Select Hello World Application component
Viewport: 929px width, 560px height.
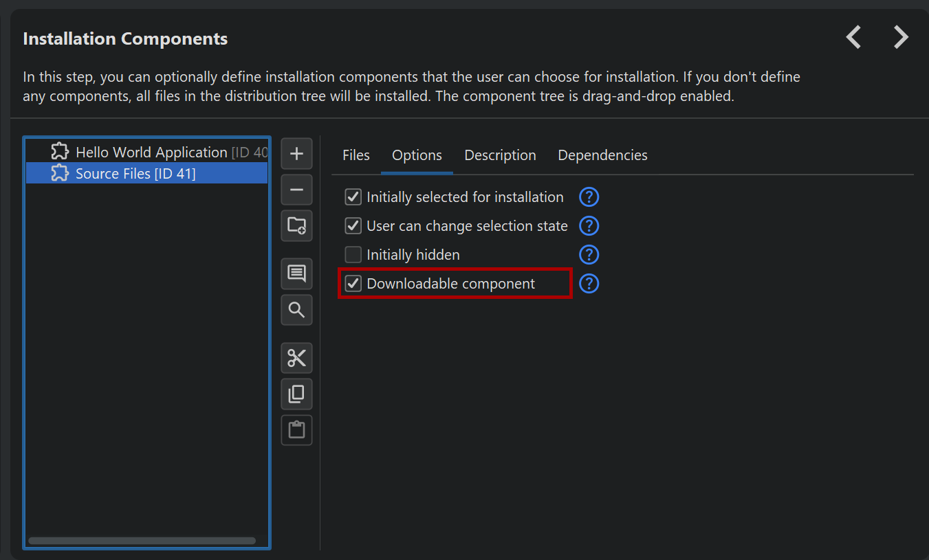[x=151, y=153]
